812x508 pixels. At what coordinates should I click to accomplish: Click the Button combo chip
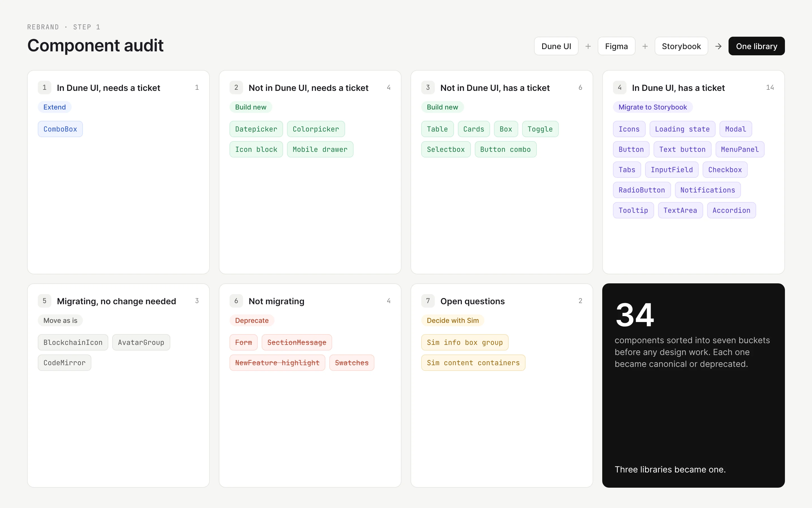pyautogui.click(x=505, y=150)
